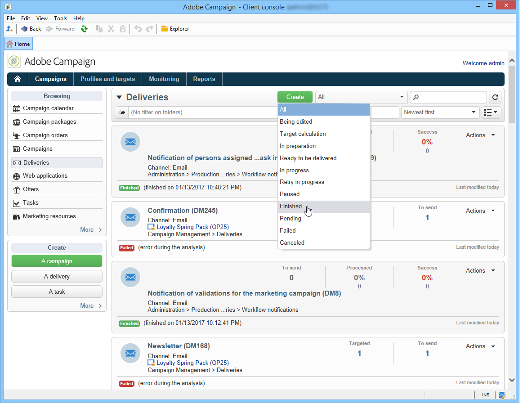Image resolution: width=532 pixels, height=404 pixels.
Task: Open the Newsletter (DM168) delivery title
Action: (x=179, y=346)
